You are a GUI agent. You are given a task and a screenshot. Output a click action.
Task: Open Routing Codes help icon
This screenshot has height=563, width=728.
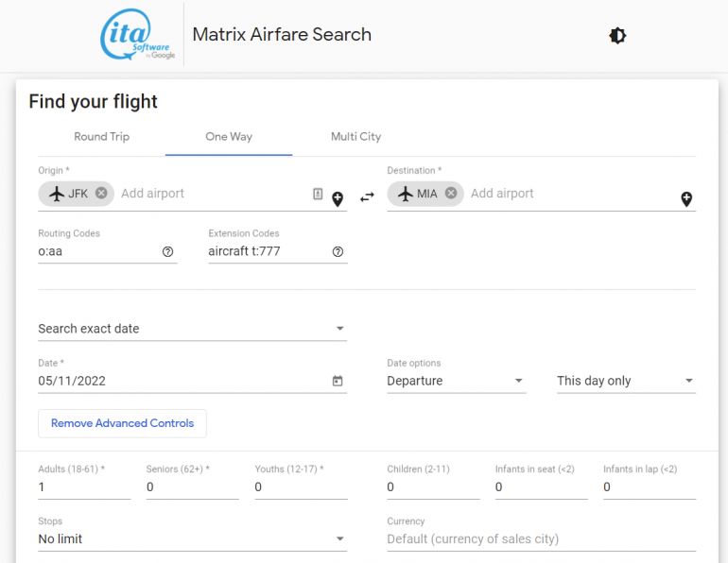point(167,252)
